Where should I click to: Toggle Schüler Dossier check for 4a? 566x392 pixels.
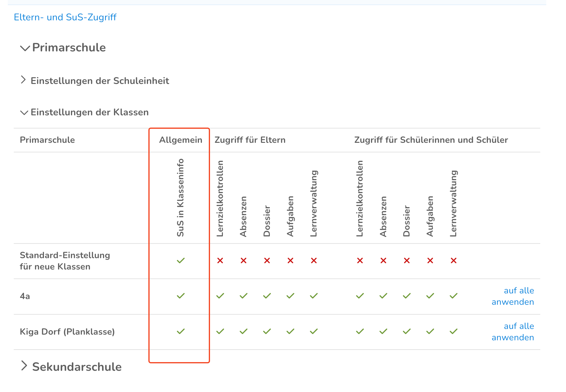pos(407,296)
